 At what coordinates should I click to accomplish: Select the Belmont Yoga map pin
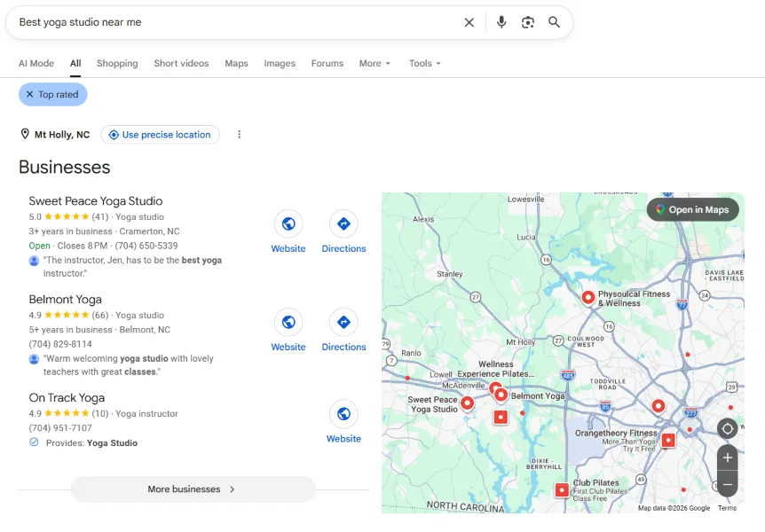pyautogui.click(x=501, y=395)
